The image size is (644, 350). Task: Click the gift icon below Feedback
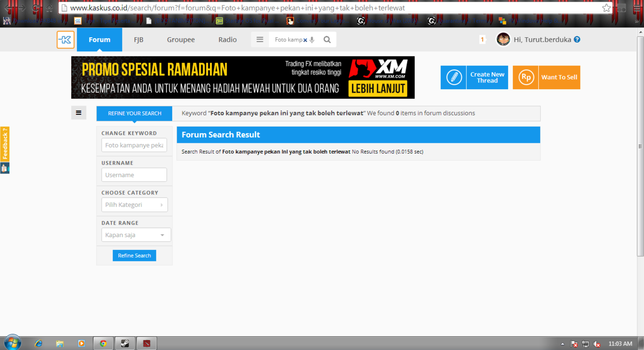click(x=5, y=168)
